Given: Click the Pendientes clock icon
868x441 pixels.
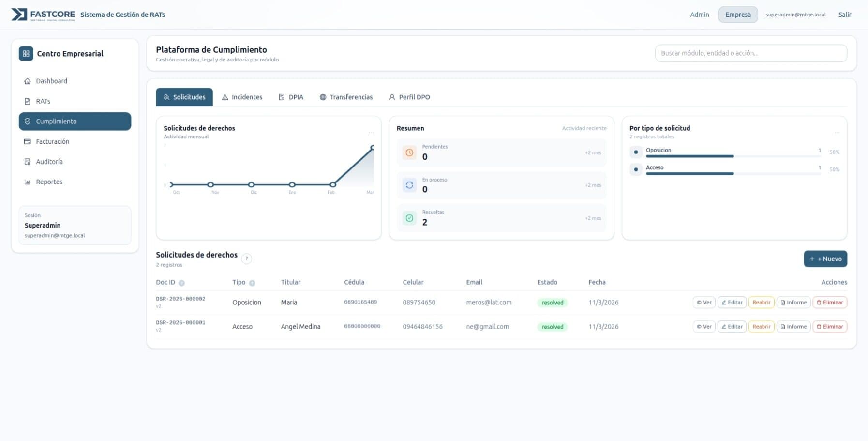Looking at the screenshot, I should 409,152.
